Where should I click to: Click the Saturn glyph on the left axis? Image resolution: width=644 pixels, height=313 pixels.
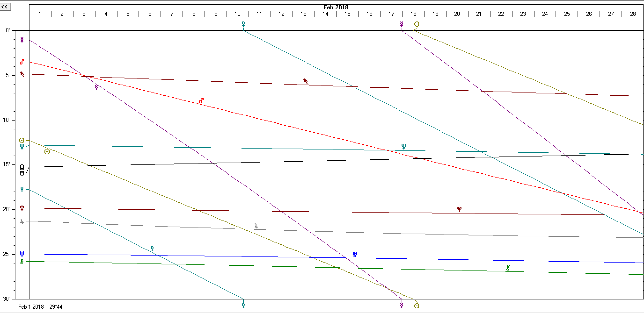click(x=22, y=74)
